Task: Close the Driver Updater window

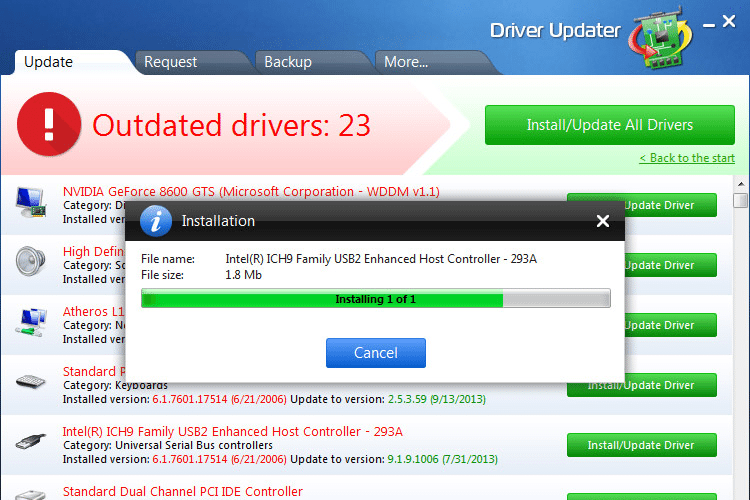Action: (x=729, y=21)
